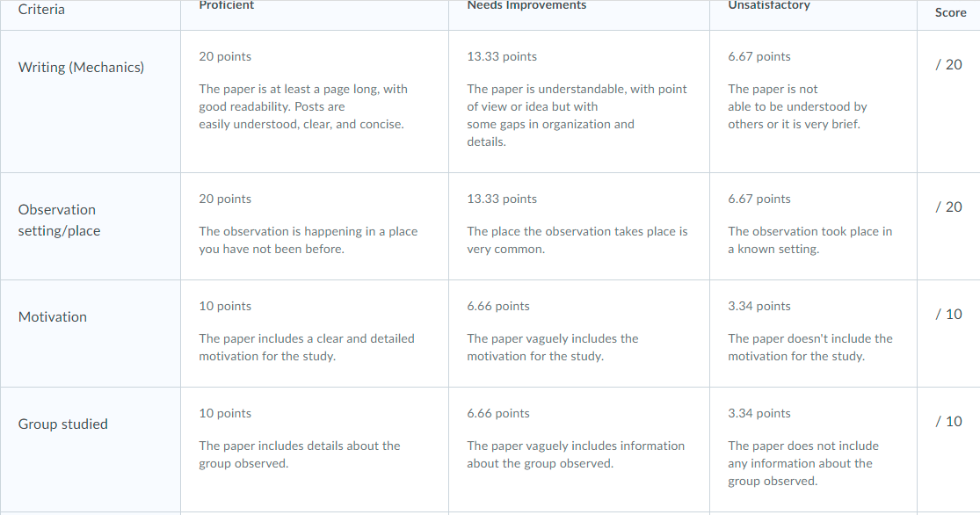
Task: Select Needs Improvements cell for Writing (Mechanics)
Action: click(x=578, y=101)
